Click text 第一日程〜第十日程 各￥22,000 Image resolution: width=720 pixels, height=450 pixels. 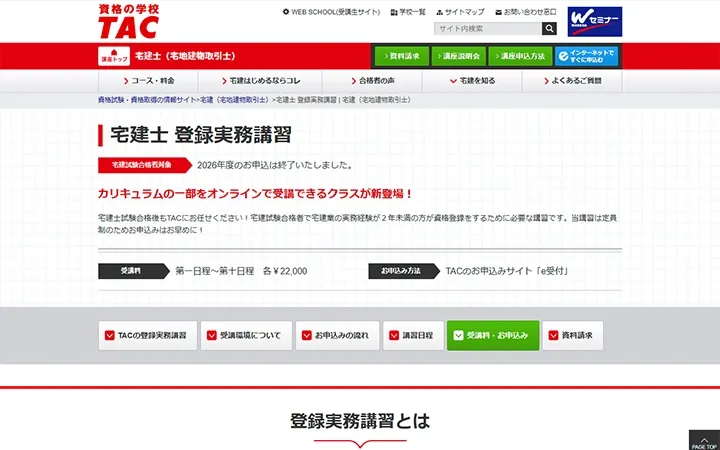tap(241, 271)
